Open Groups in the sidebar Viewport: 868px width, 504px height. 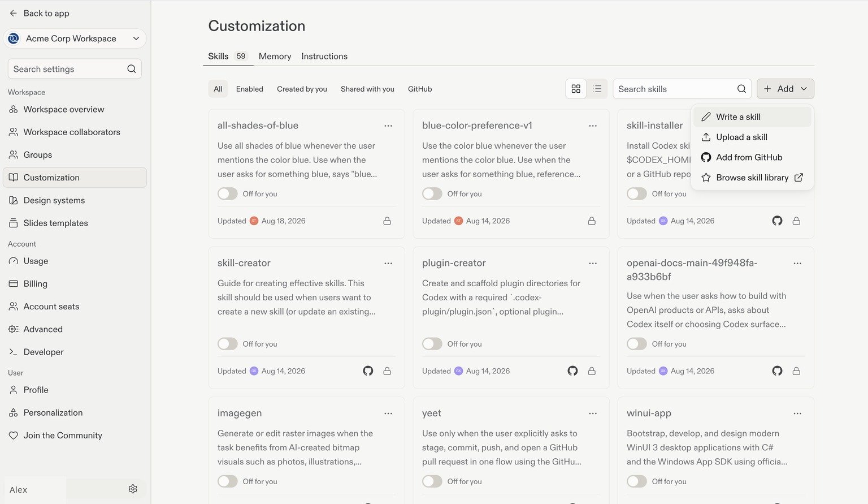click(75, 154)
